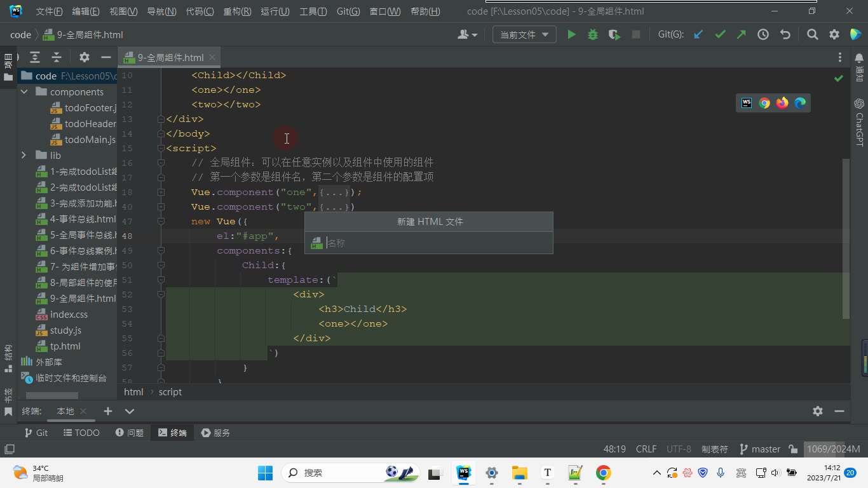Viewport: 868px width, 488px height.
Task: Open terminal panel settings gear
Action: pyautogui.click(x=818, y=411)
